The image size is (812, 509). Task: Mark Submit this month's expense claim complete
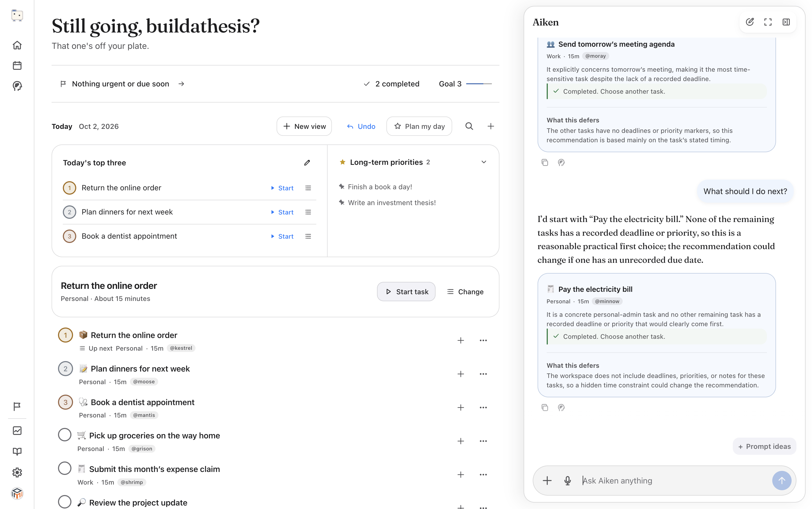(x=65, y=468)
